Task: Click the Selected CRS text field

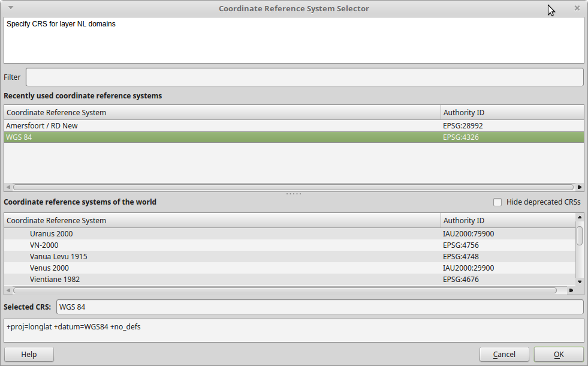Action: [319, 307]
